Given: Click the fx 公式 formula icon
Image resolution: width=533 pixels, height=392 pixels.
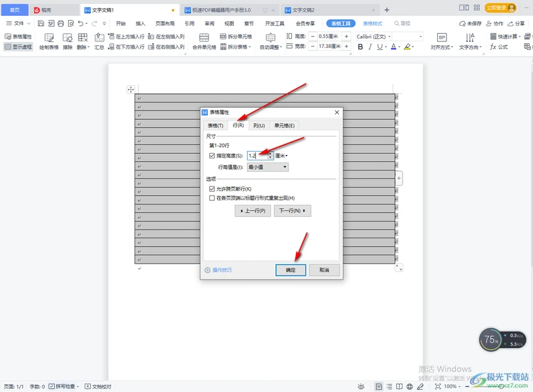Looking at the screenshot, I should [x=498, y=47].
